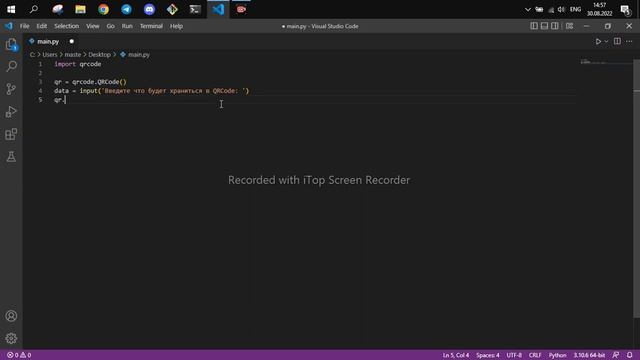Open the Run menu
Screen dimensions: 640x360
coord(127,26)
